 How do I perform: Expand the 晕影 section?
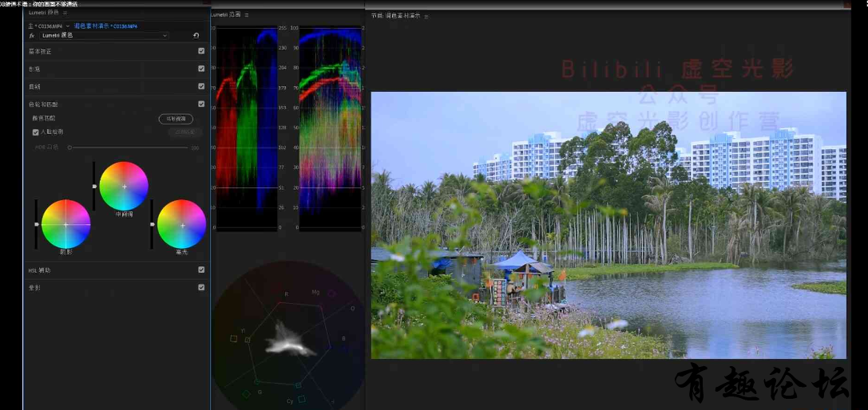34,288
